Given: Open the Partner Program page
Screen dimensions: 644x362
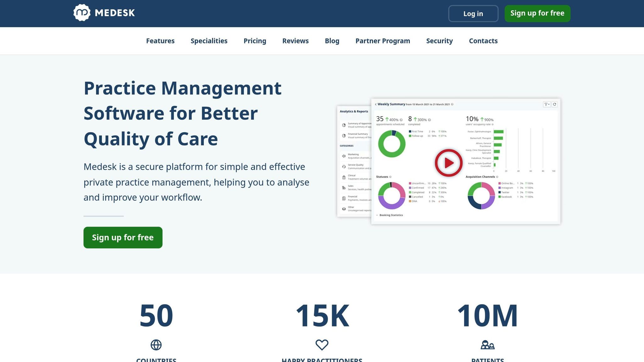Looking at the screenshot, I should pyautogui.click(x=382, y=41).
